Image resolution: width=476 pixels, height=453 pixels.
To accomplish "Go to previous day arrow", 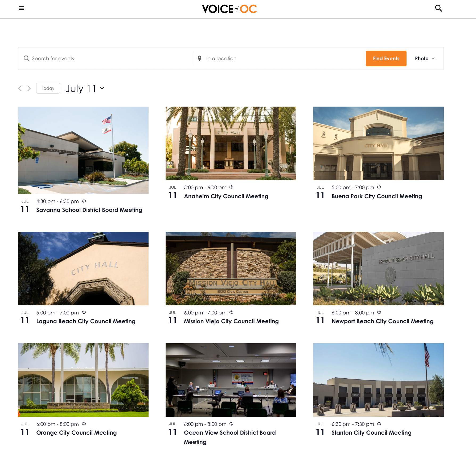I will point(20,88).
